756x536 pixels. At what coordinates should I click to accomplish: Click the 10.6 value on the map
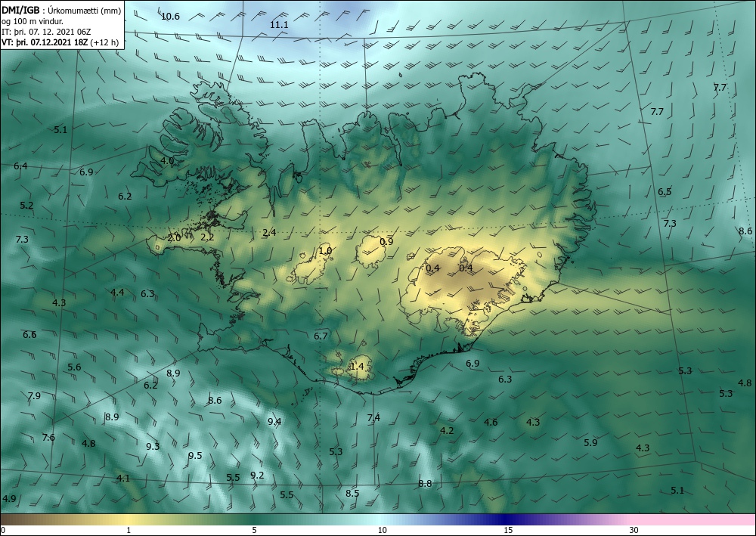(x=170, y=17)
